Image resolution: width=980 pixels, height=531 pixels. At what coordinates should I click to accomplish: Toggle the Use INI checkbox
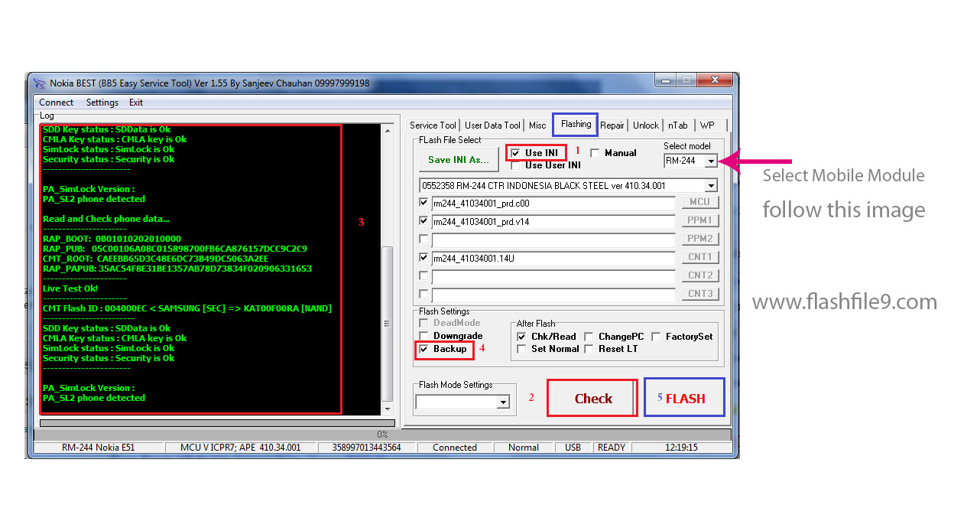515,153
